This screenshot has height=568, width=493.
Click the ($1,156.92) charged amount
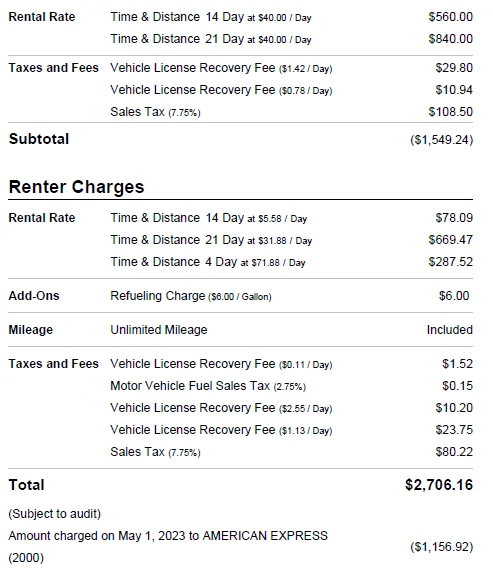point(442,547)
